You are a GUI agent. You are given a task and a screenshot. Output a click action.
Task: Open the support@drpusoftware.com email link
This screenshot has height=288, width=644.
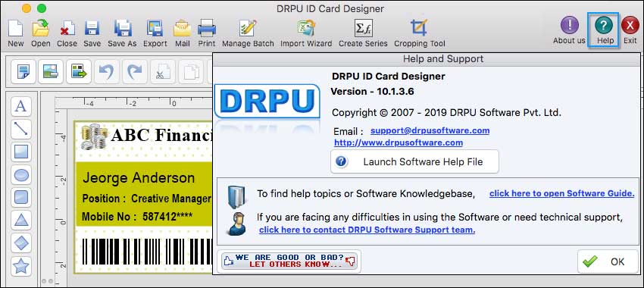[430, 130]
